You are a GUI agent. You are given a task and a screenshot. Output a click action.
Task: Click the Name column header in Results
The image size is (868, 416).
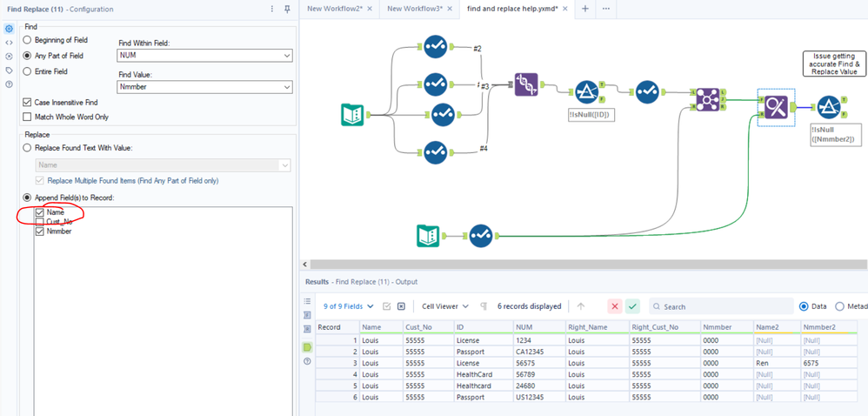381,327
